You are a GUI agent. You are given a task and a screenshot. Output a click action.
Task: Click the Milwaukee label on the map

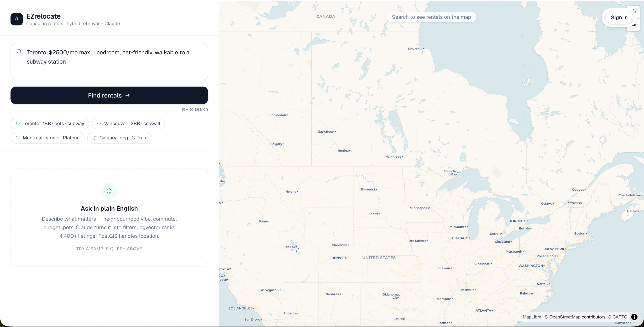click(x=458, y=227)
